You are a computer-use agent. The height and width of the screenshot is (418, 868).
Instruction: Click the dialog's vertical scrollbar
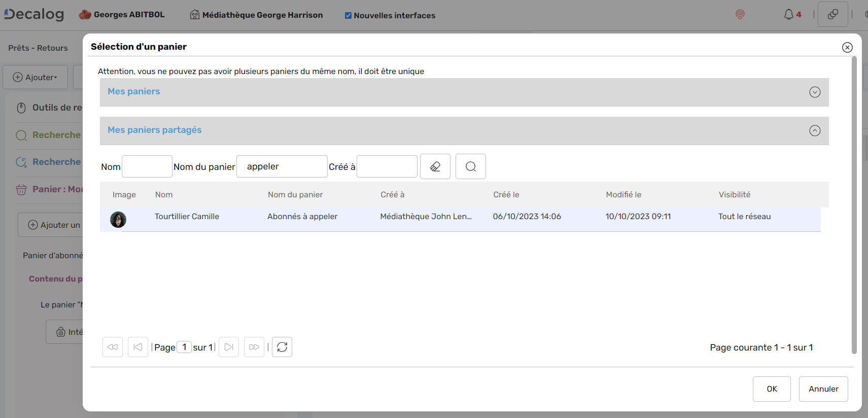pyautogui.click(x=854, y=203)
